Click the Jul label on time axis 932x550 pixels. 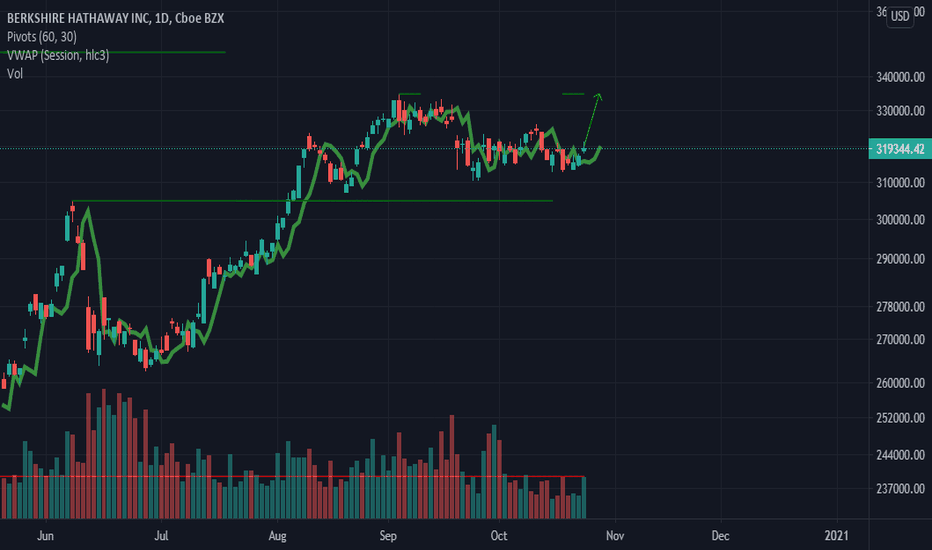click(x=161, y=536)
